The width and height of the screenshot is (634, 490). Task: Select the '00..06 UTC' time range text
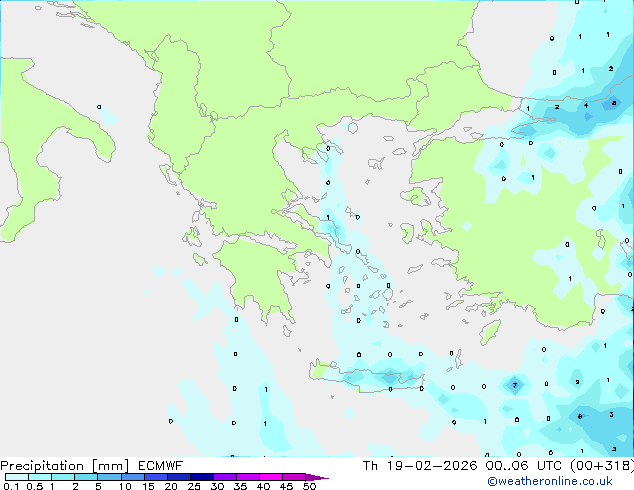pos(524,466)
